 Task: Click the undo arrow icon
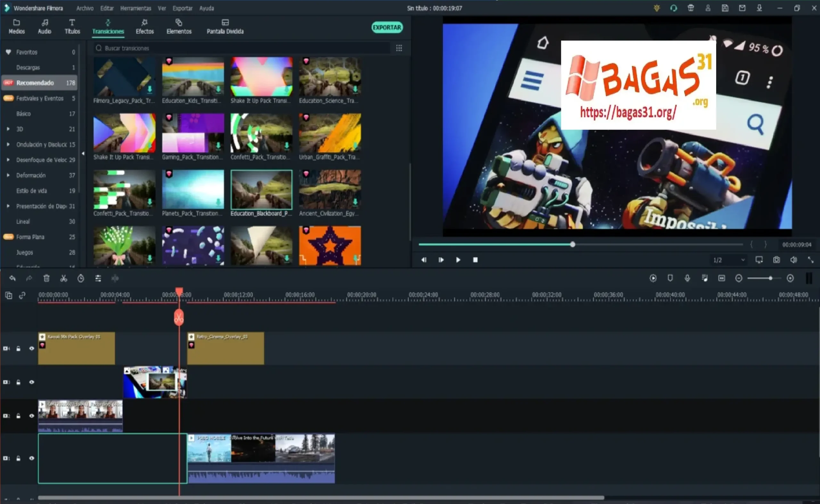[13, 278]
